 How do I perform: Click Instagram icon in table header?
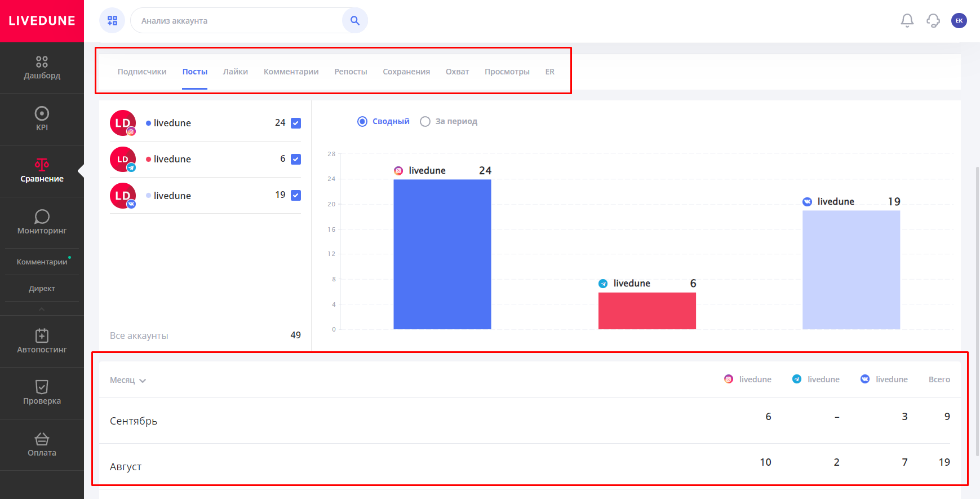729,379
